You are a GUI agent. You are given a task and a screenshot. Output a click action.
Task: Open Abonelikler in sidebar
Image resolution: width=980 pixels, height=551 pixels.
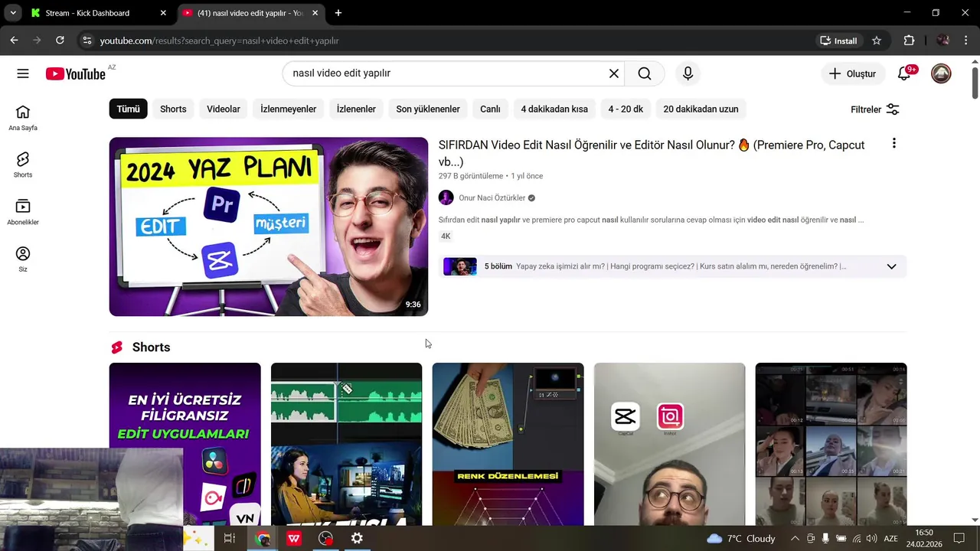click(x=23, y=212)
